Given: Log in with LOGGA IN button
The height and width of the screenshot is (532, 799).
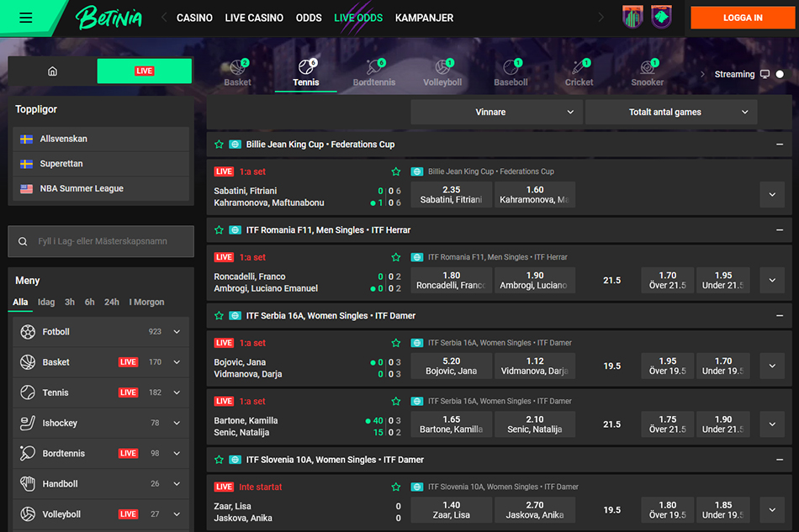Looking at the screenshot, I should (743, 18).
